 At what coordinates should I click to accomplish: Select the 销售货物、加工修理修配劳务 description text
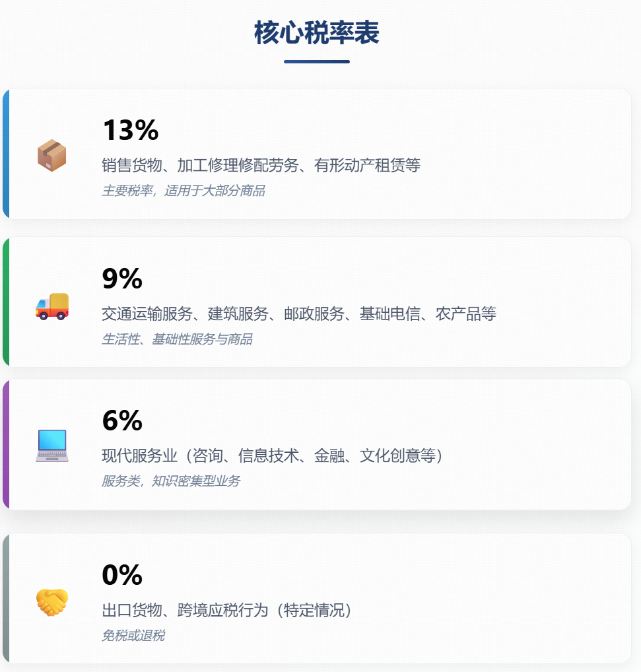261,165
